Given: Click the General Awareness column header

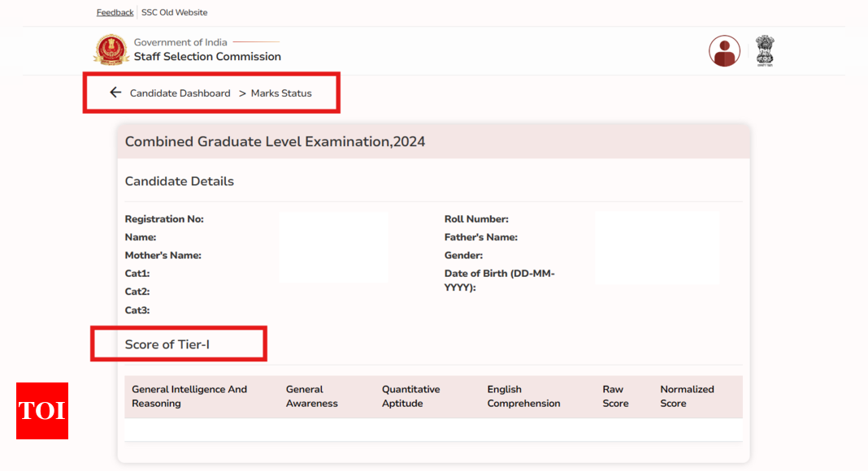Looking at the screenshot, I should 311,396.
